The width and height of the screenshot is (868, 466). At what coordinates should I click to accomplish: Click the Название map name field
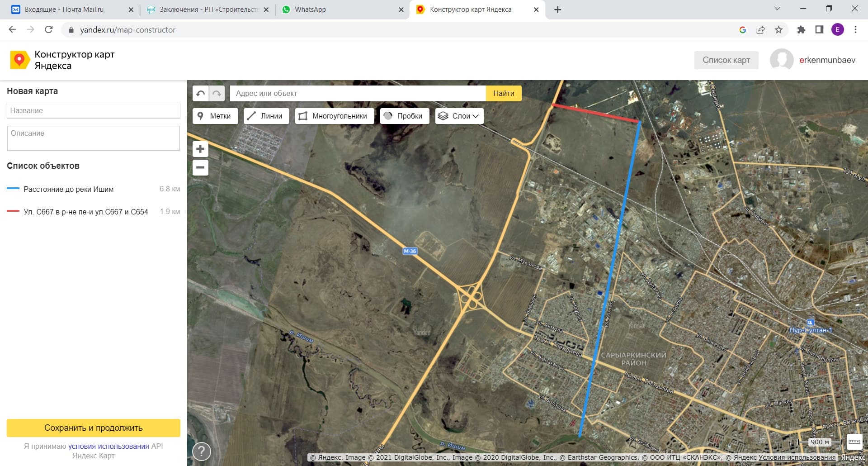[94, 110]
